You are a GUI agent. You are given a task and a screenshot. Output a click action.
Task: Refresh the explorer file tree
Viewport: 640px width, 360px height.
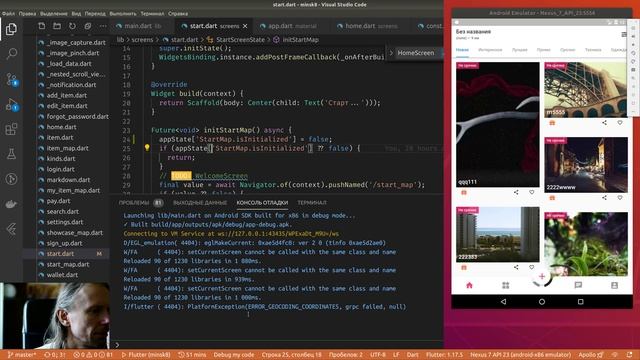pos(72,26)
